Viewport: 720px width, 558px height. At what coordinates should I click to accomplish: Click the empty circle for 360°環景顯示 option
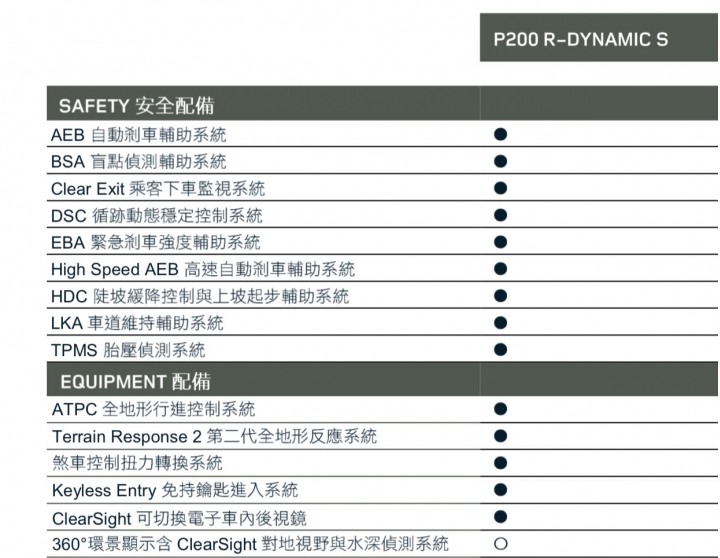pyautogui.click(x=501, y=544)
